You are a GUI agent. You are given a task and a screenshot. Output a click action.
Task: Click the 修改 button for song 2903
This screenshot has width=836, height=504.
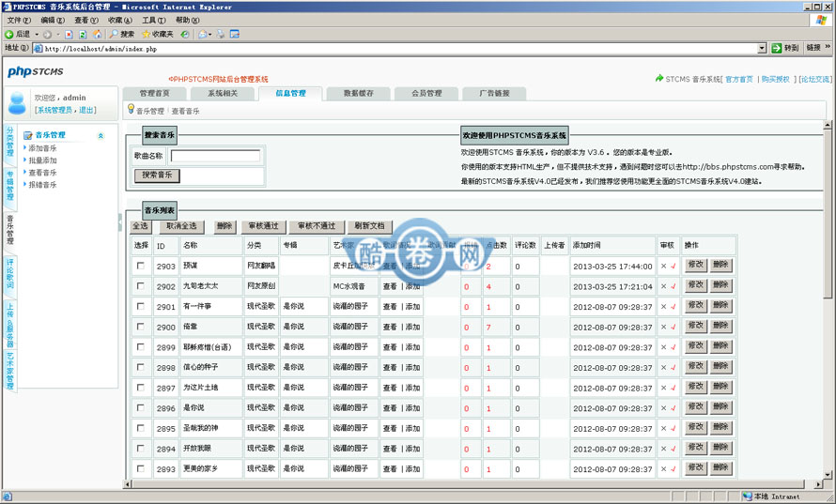click(x=696, y=265)
